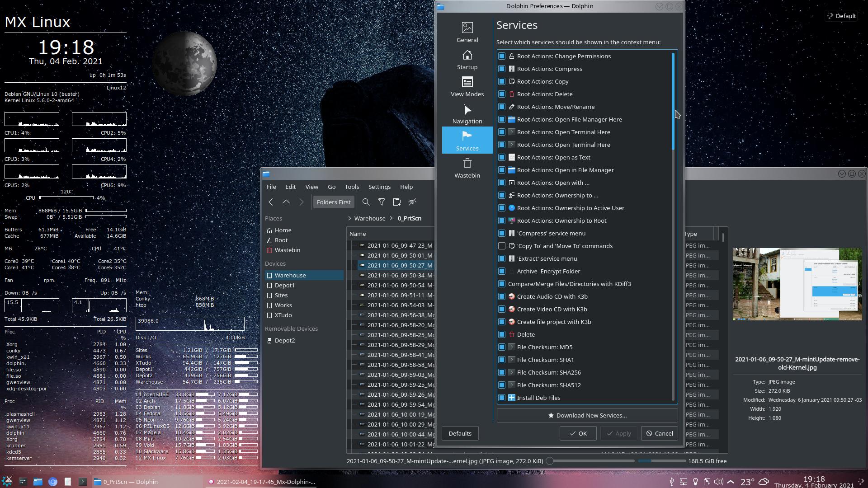
Task: Uncheck Root Actions: Ownership to Root
Action: [x=502, y=221]
